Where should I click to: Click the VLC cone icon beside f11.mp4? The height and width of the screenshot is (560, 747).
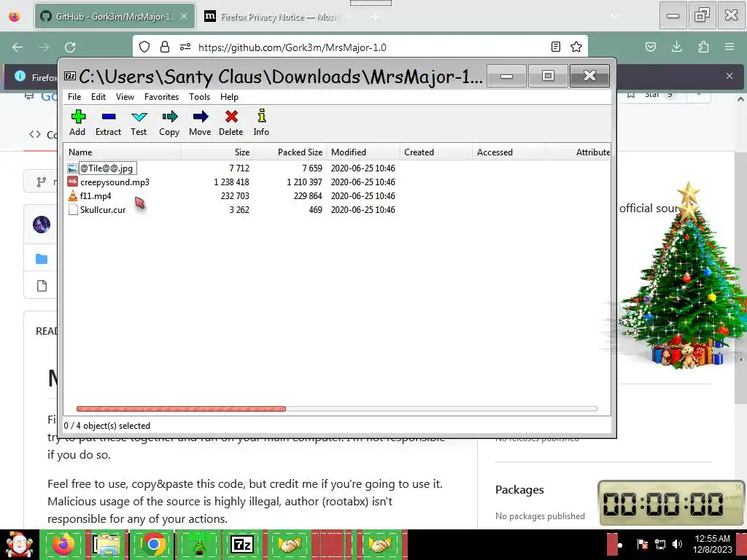point(72,195)
